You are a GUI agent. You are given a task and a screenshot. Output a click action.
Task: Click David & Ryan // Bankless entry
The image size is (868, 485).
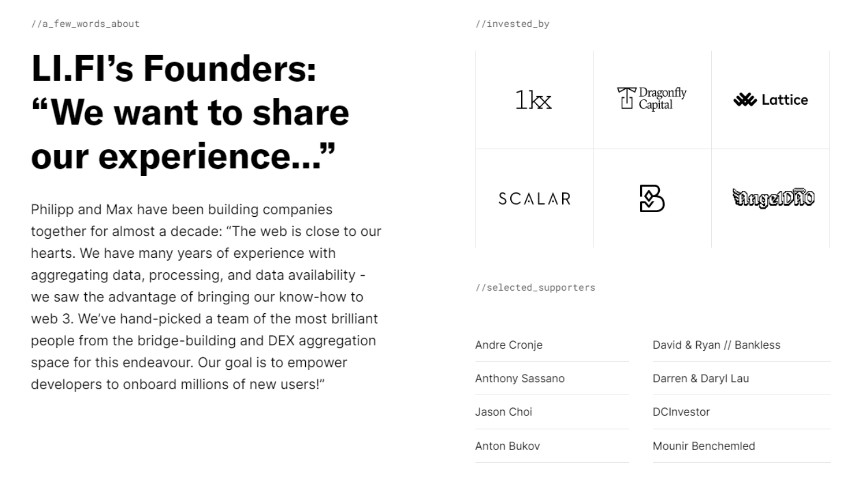716,345
